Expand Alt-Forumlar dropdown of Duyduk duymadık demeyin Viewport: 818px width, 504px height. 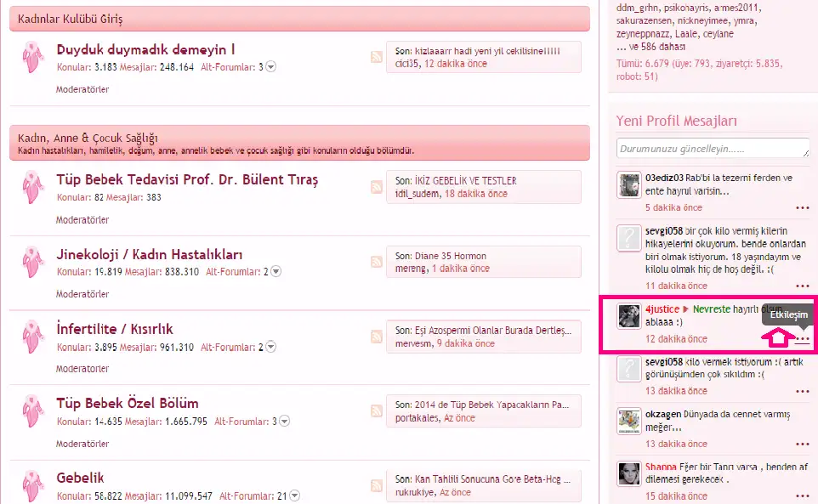point(270,66)
